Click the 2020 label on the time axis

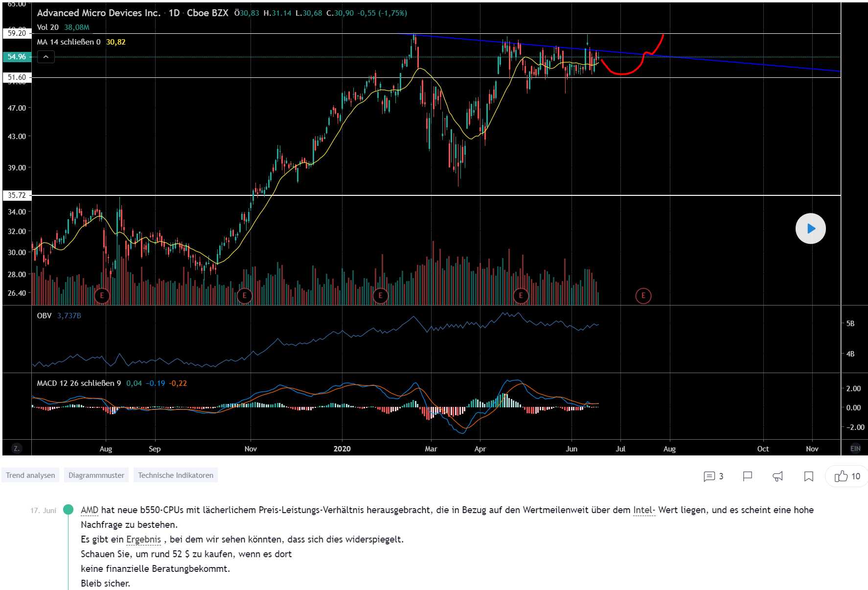342,448
